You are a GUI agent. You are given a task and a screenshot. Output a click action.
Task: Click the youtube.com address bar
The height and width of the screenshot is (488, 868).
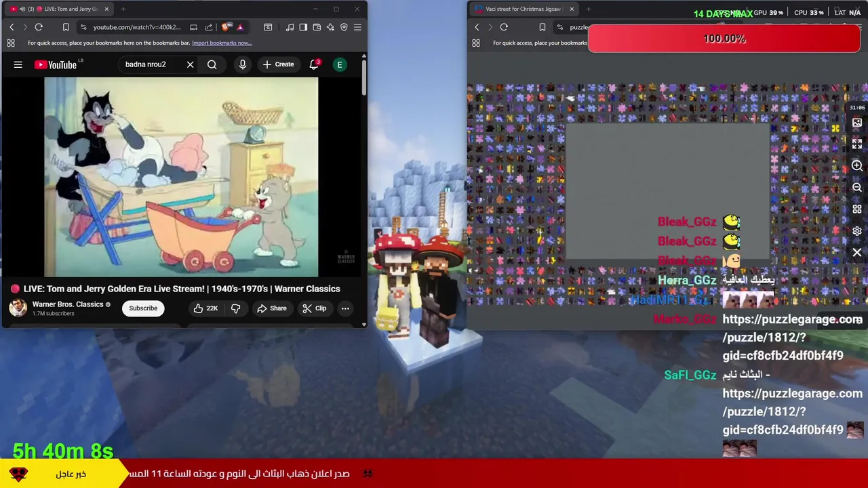point(136,27)
